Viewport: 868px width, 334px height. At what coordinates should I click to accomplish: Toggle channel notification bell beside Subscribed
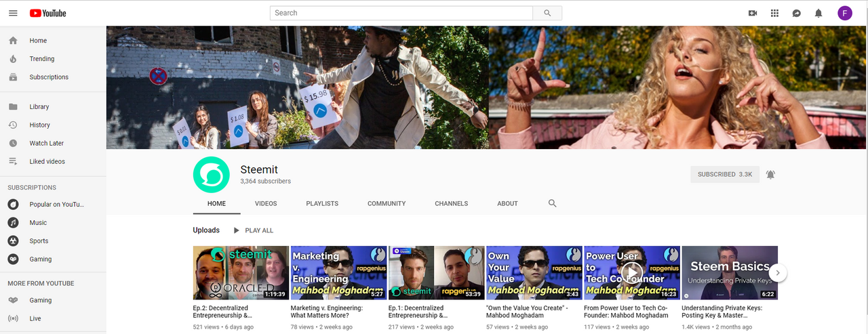770,174
